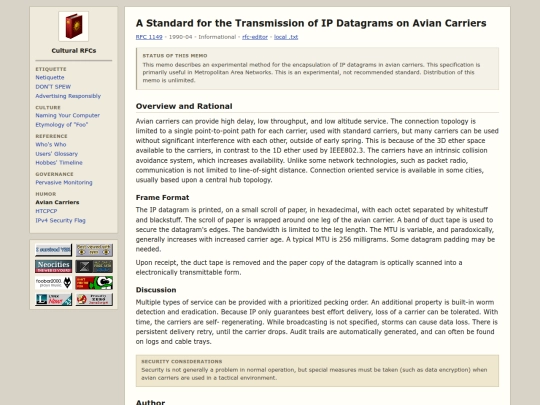The image size is (540, 405).
Task: Open the RFC 1149 link
Action: coord(149,37)
